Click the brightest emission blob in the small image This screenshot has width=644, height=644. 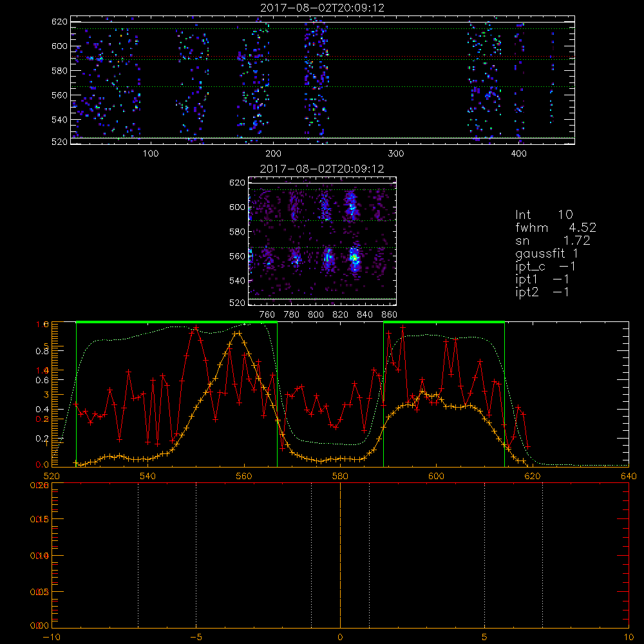(355, 258)
